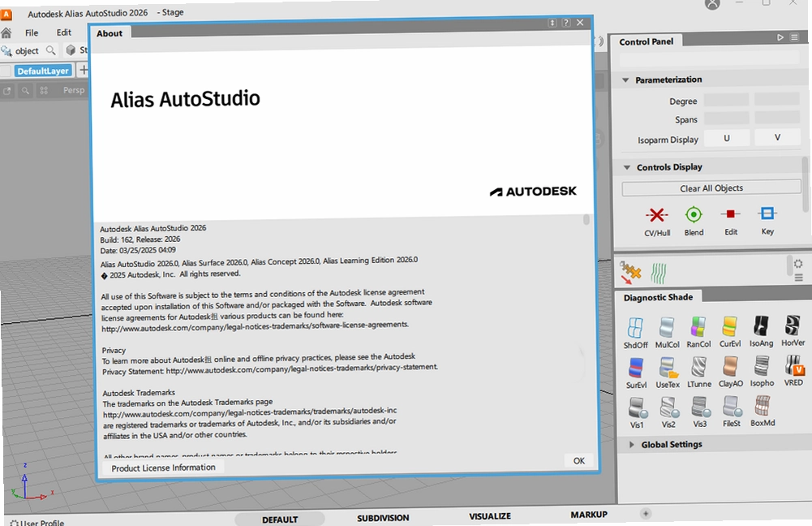Click the viewport zoom magnifier icon
Screen dimensions: 812x526
(25, 91)
